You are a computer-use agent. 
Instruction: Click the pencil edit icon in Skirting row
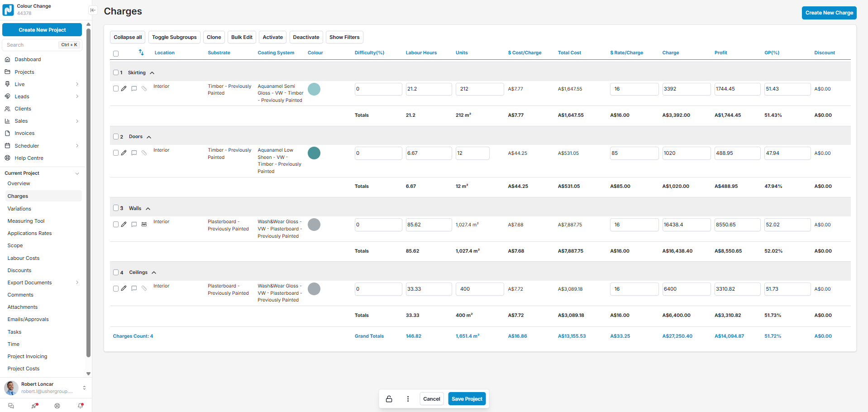point(124,89)
